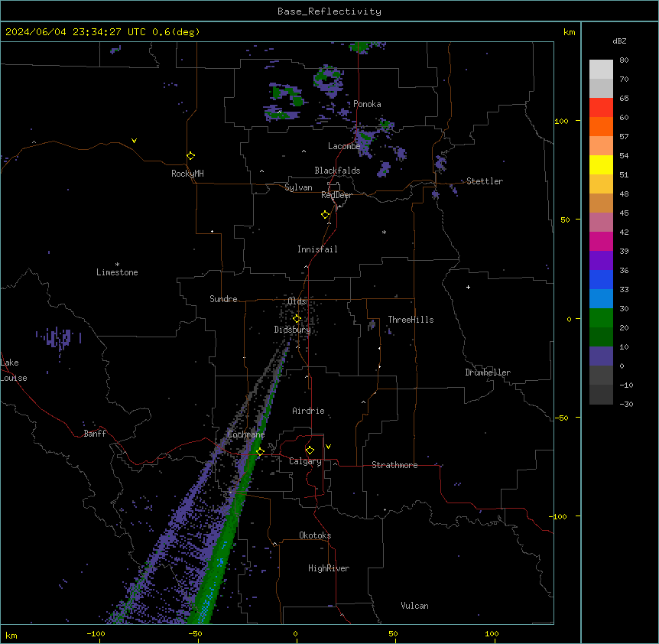Screen dimensions: 659x644
Task: Click the asterisk marker above Limestone
Action: point(117,265)
